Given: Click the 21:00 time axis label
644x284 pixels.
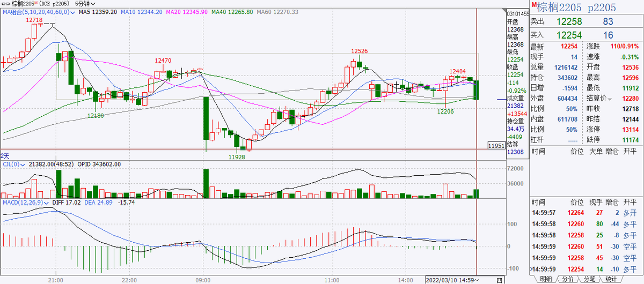Looking at the screenshot, I should click(x=56, y=280).
